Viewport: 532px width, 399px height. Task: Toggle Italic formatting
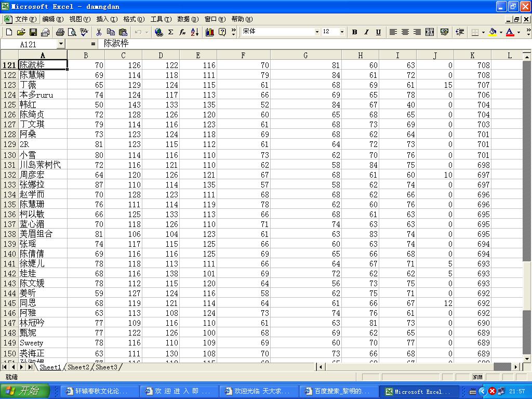366,32
